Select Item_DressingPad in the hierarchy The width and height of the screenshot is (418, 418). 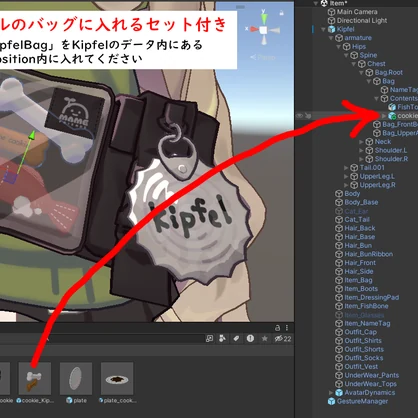[x=372, y=298]
